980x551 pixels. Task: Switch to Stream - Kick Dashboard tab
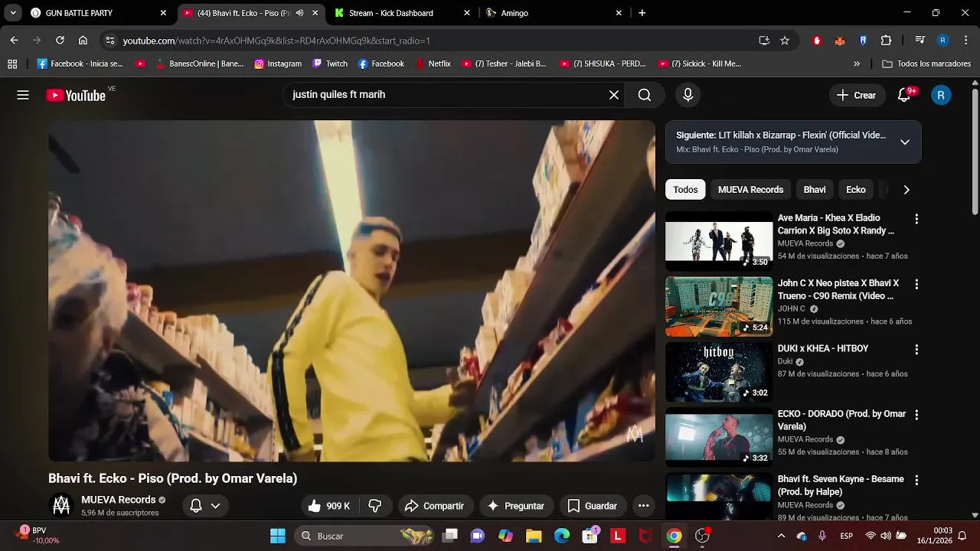[x=402, y=13]
